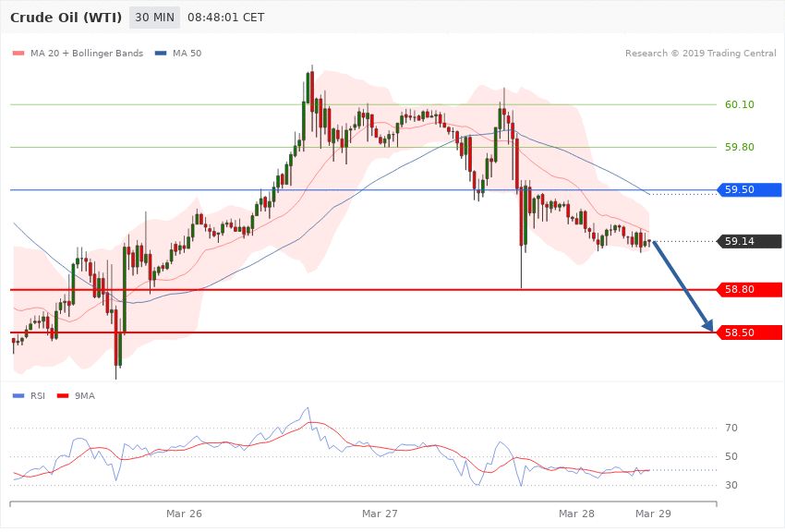This screenshot has height=532, width=785.
Task: Click the 08:48:01 CET timestamp
Action: click(225, 18)
